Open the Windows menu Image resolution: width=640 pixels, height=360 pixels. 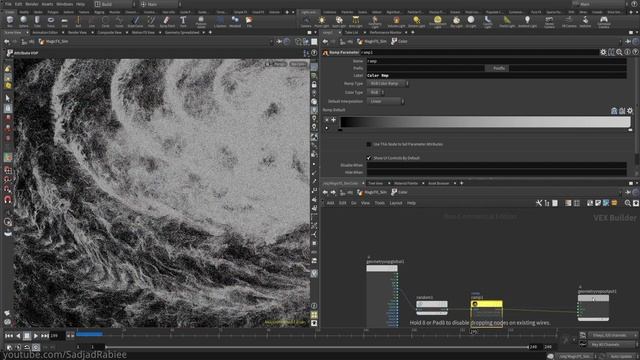pyautogui.click(x=64, y=4)
